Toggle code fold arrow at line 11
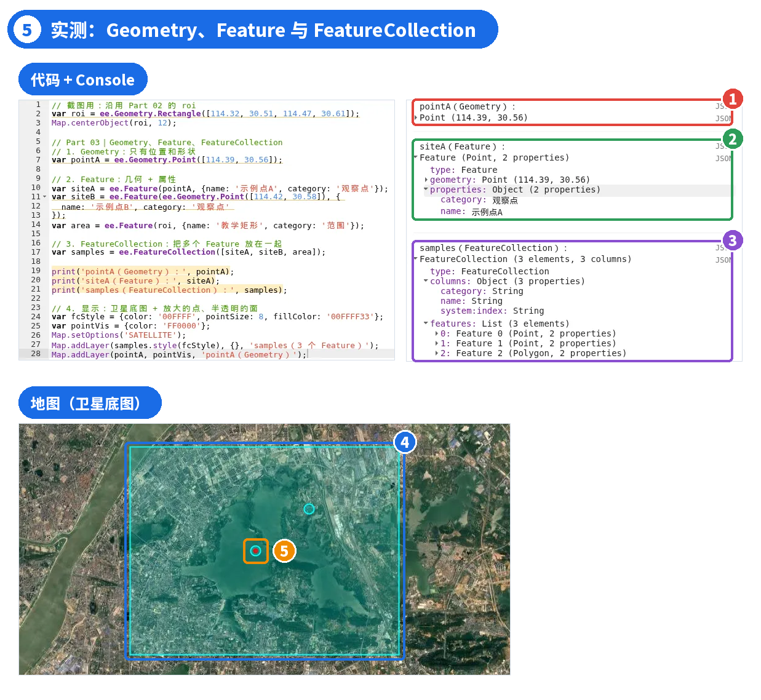 coord(44,197)
